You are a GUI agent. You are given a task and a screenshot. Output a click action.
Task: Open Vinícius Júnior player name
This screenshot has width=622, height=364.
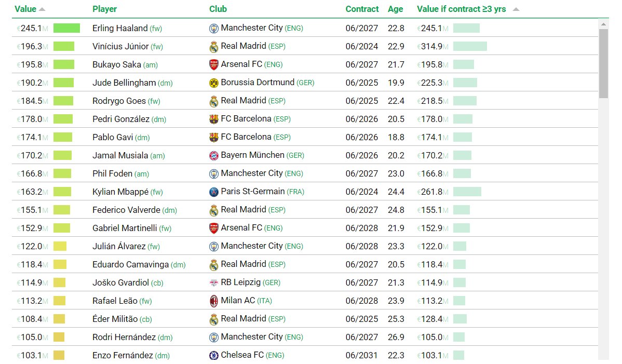coord(120,46)
